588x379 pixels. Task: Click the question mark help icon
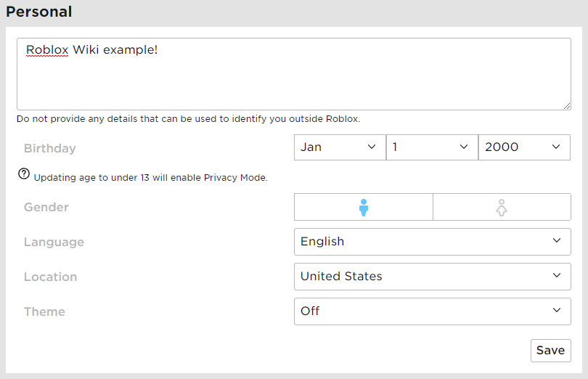[x=24, y=174]
